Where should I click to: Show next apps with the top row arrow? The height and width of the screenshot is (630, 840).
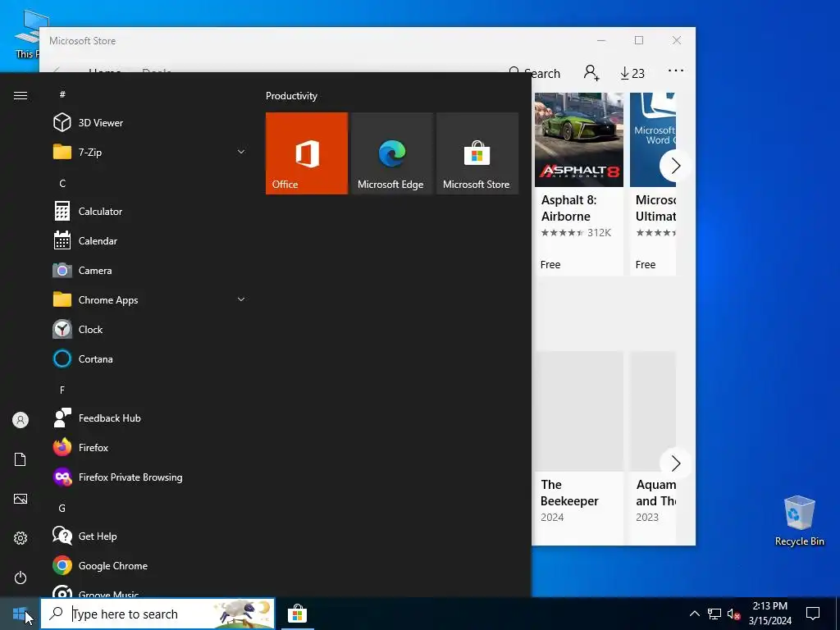click(674, 166)
